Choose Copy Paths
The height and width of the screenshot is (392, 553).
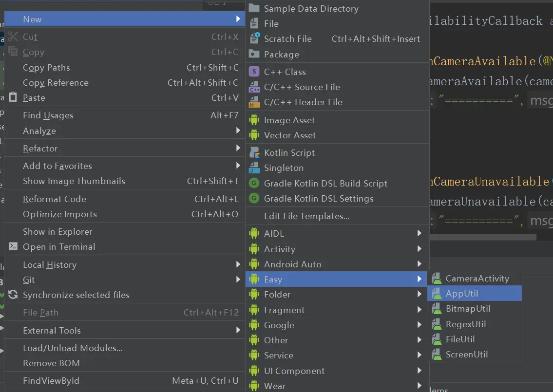pos(125,67)
